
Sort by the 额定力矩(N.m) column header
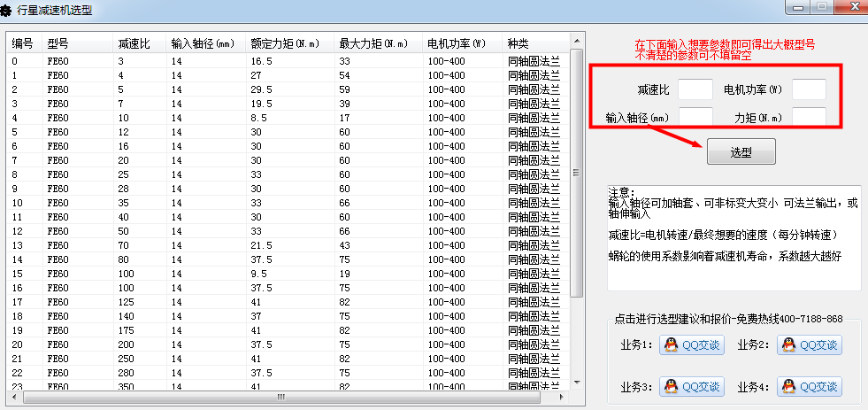pos(289,43)
